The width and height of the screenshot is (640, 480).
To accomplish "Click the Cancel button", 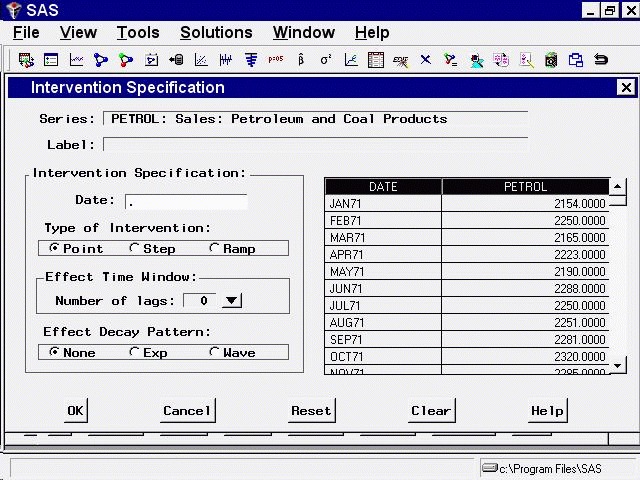I will (x=187, y=410).
